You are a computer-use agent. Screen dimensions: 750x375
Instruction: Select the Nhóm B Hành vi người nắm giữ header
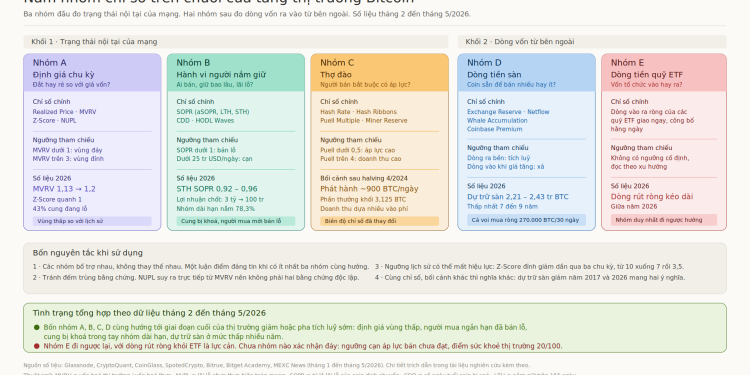pyautogui.click(x=236, y=73)
